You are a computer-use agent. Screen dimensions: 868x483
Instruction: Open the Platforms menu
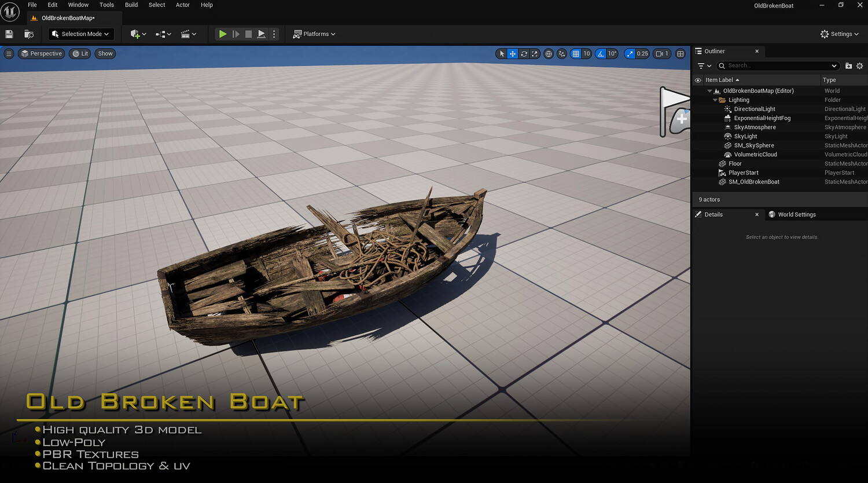pos(314,34)
